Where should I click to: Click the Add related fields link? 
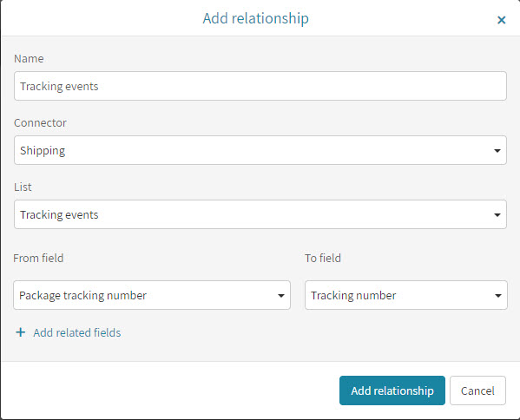pos(77,332)
